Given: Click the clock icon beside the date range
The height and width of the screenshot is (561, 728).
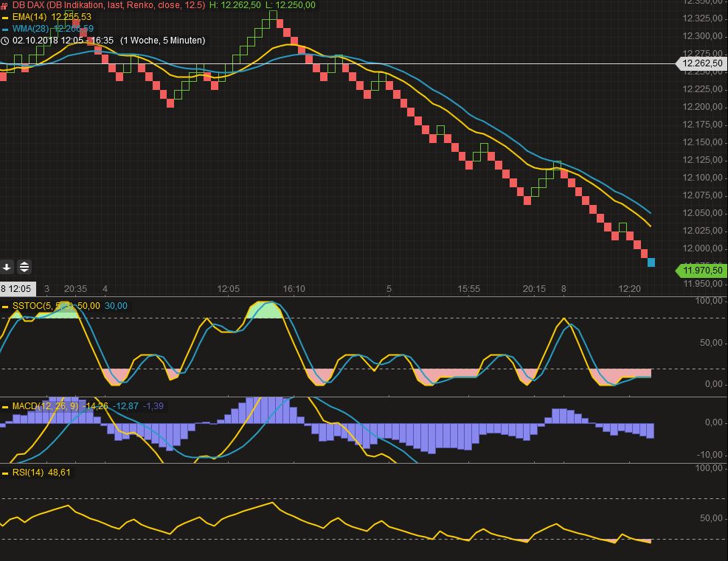Looking at the screenshot, I should [4, 41].
